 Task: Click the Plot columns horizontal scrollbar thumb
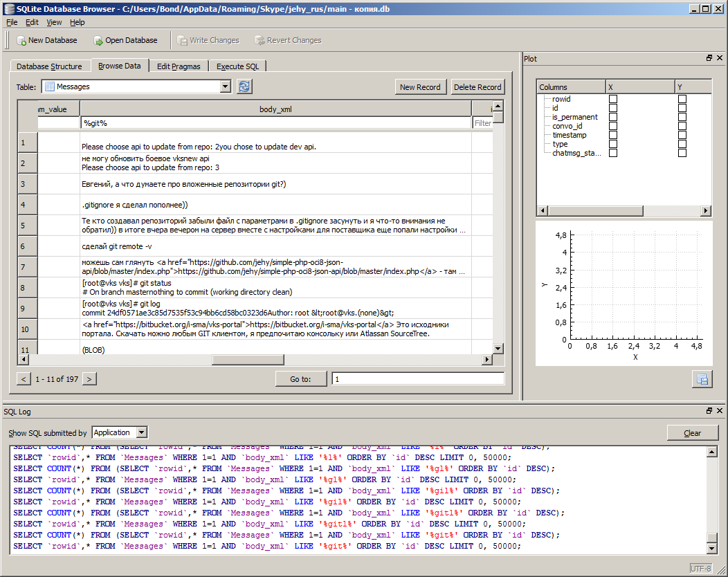point(596,211)
